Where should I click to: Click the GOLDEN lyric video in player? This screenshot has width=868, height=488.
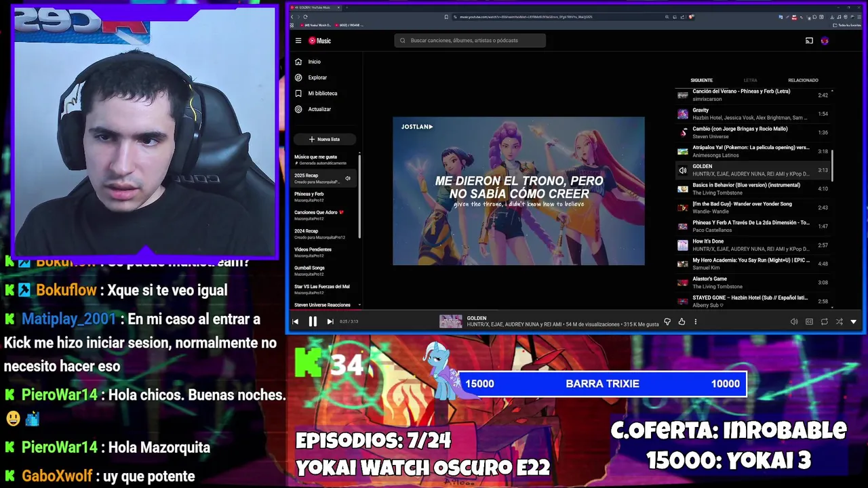pos(519,191)
